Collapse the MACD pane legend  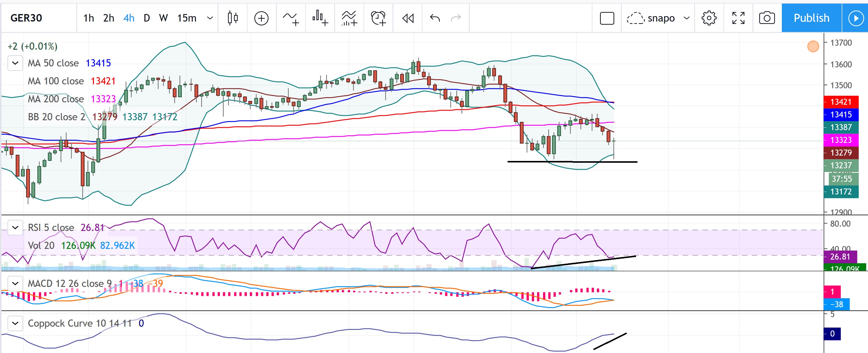coord(15,283)
